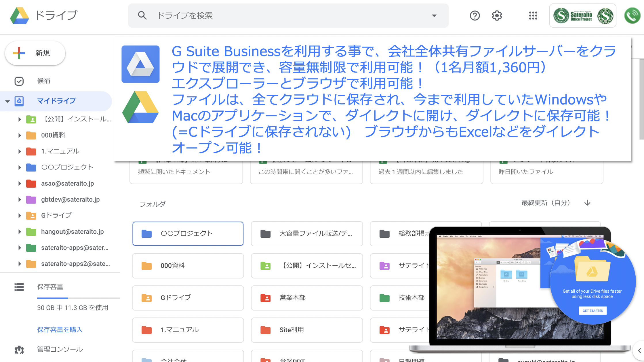Click the フォルダ section heading

pos(153,204)
